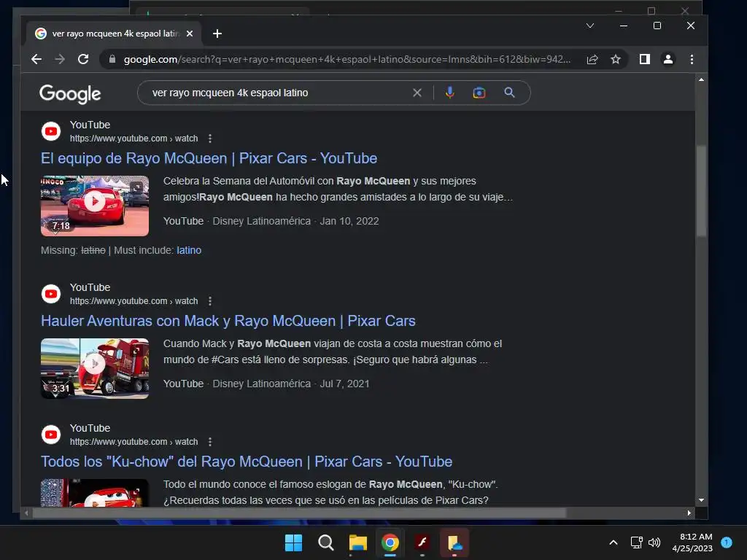Click horizontal scrollbar left arrow
Viewport: 747px width, 560px height.
(x=27, y=513)
